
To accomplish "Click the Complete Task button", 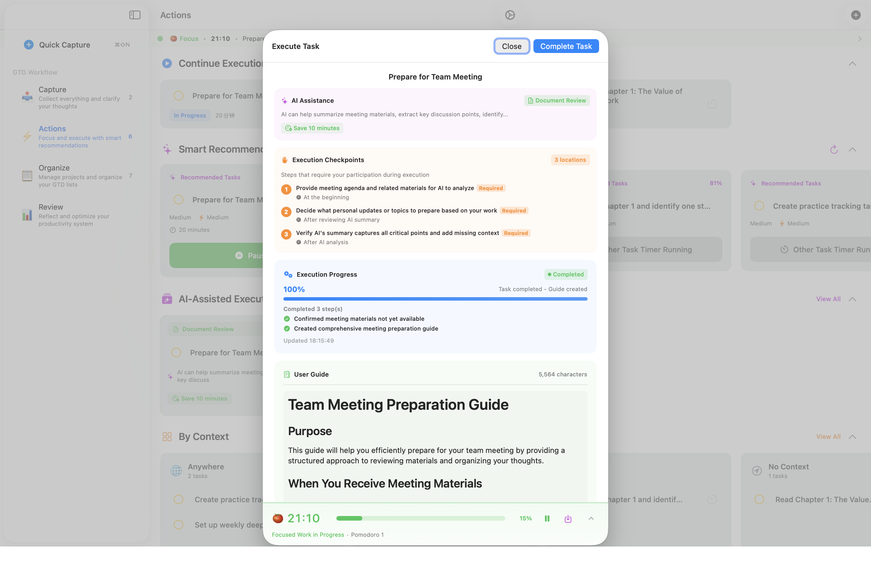I will [566, 46].
